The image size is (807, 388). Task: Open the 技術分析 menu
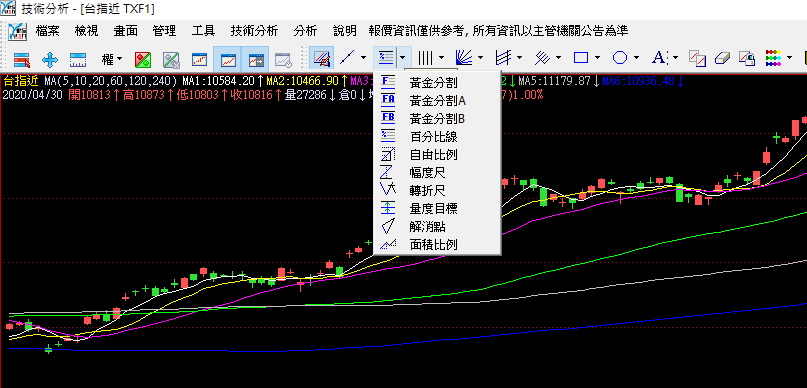coord(254,31)
